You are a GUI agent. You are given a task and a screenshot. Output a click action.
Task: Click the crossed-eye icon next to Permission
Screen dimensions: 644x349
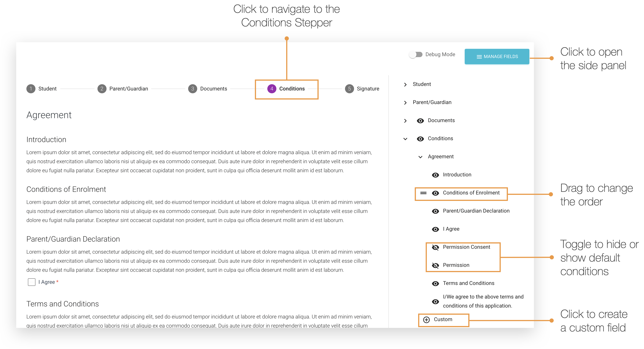pos(435,265)
